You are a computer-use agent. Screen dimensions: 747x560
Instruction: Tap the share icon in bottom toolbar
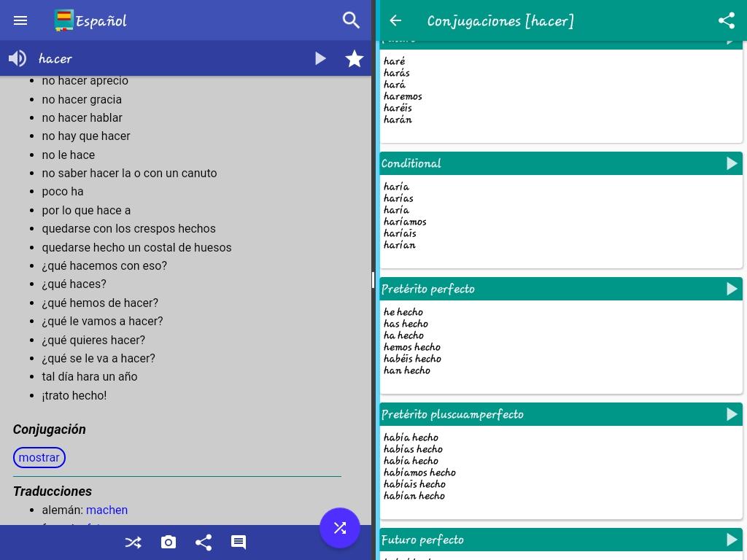[x=204, y=542]
